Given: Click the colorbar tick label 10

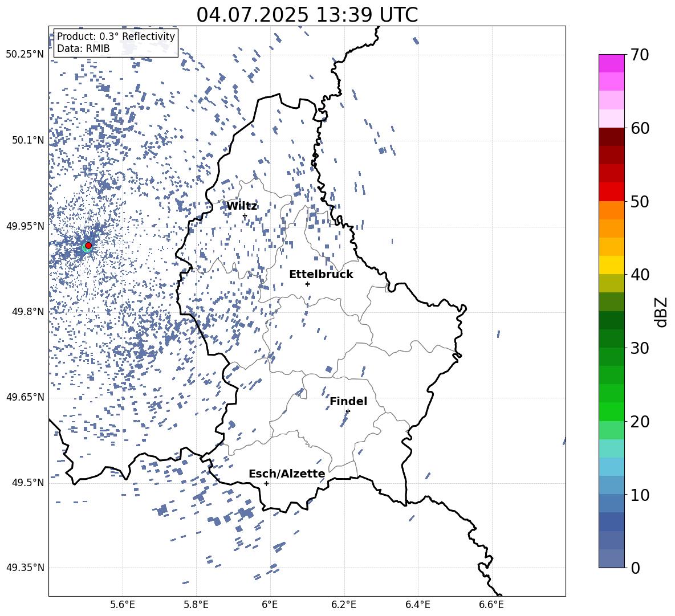Looking at the screenshot, I should tap(639, 495).
